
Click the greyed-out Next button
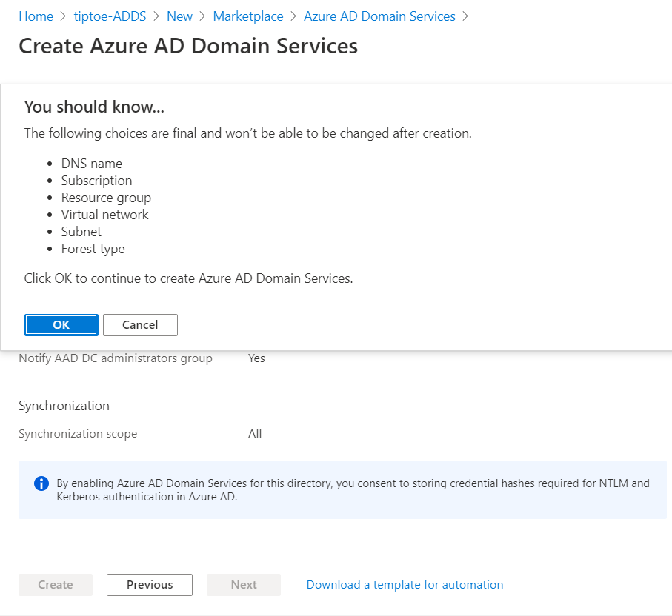coord(244,585)
